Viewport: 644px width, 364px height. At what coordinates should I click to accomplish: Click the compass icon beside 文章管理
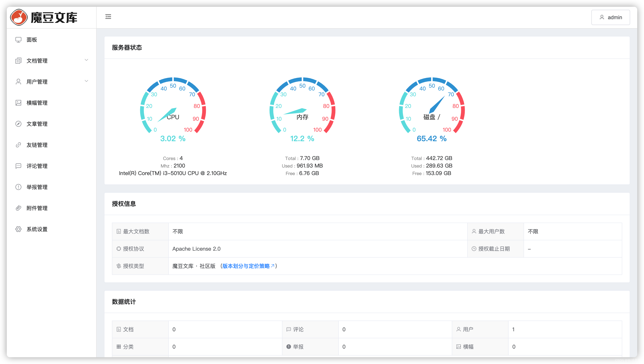[x=18, y=124]
